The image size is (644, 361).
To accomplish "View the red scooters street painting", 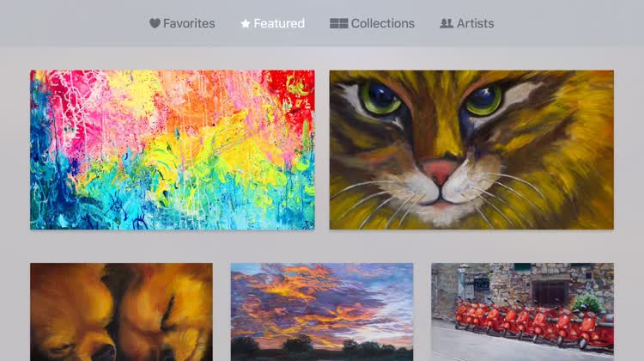I will [x=522, y=312].
